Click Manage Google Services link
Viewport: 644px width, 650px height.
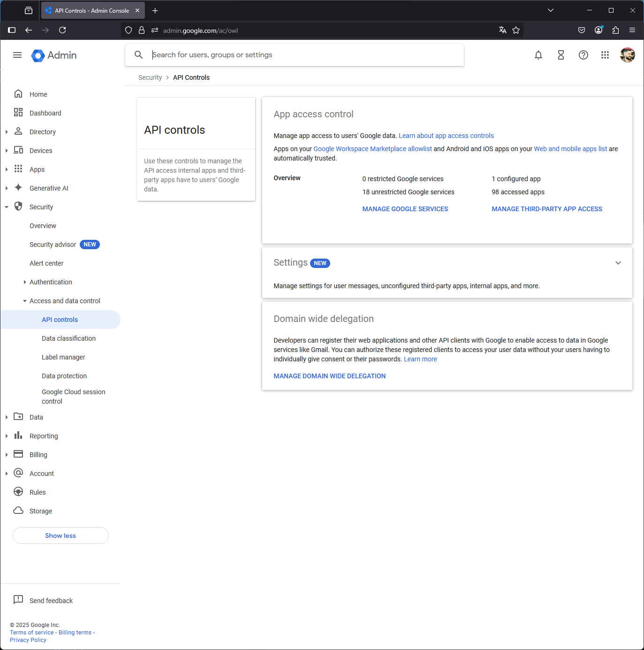coord(405,209)
